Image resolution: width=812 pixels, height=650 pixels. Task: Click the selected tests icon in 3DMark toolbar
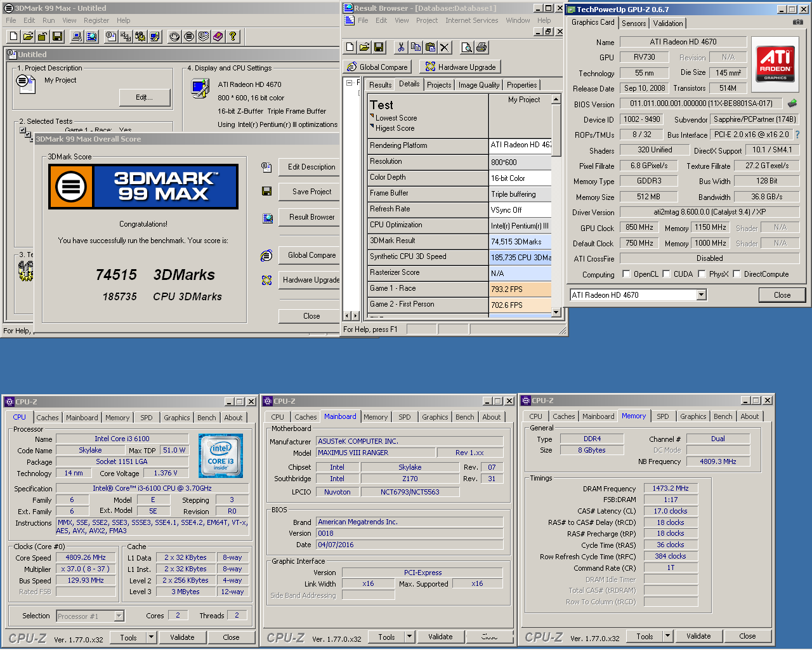coord(126,37)
